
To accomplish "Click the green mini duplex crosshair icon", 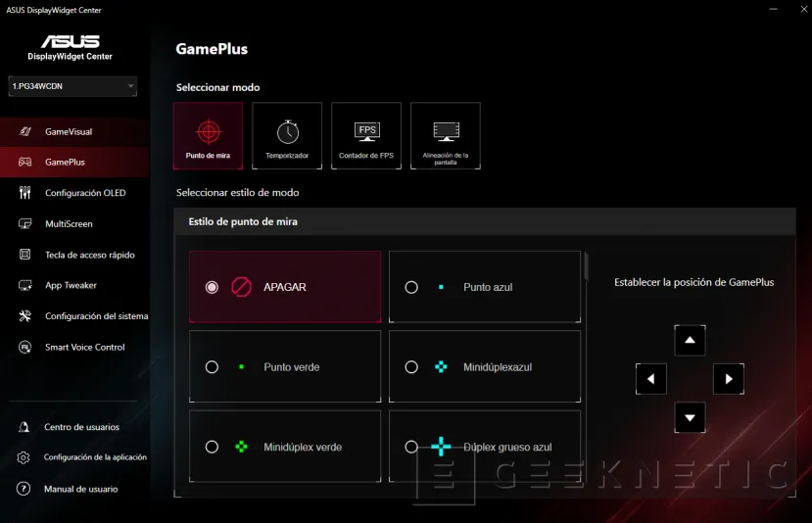I will pos(241,447).
